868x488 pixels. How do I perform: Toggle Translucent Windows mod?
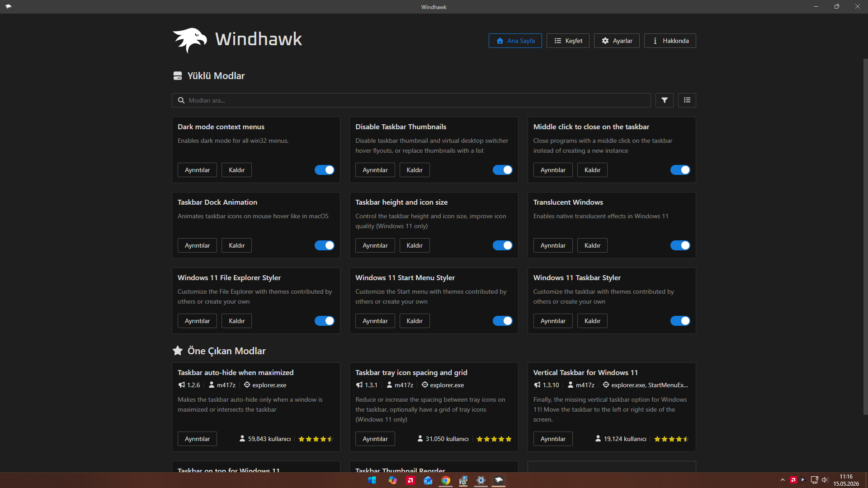click(680, 245)
